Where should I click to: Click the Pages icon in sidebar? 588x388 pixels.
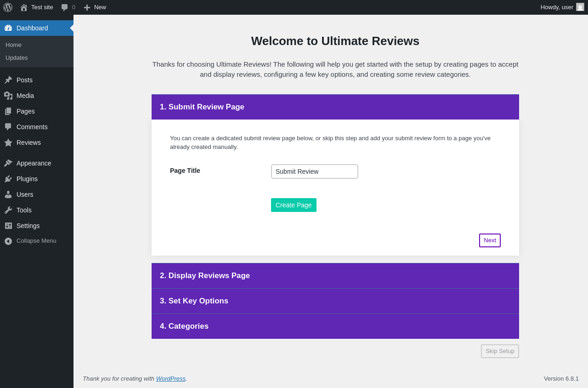coord(8,111)
